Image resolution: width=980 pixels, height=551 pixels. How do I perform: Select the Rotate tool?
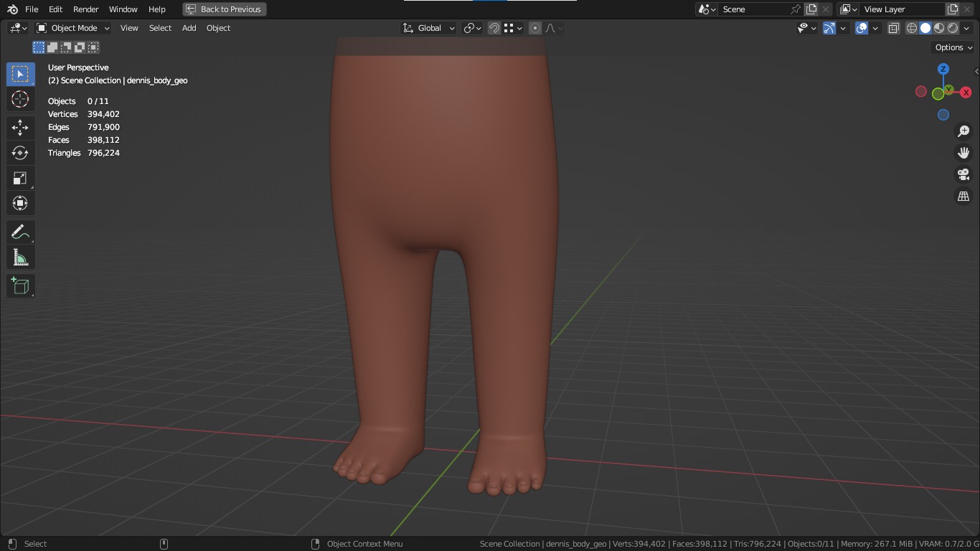[20, 153]
